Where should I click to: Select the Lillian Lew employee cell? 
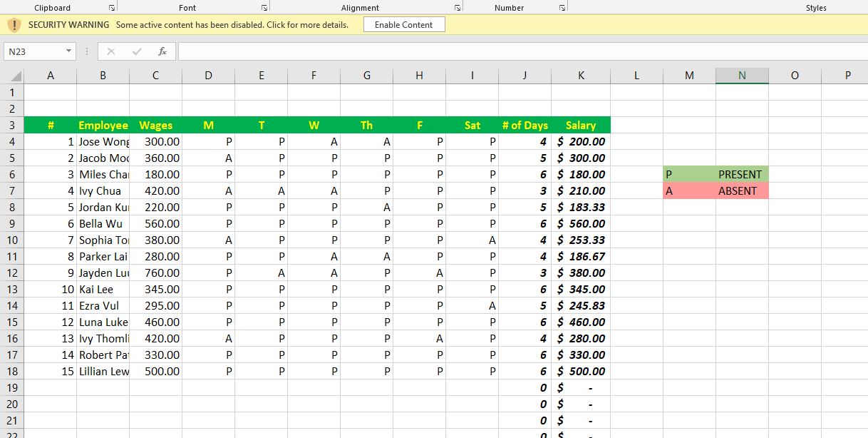click(x=103, y=372)
